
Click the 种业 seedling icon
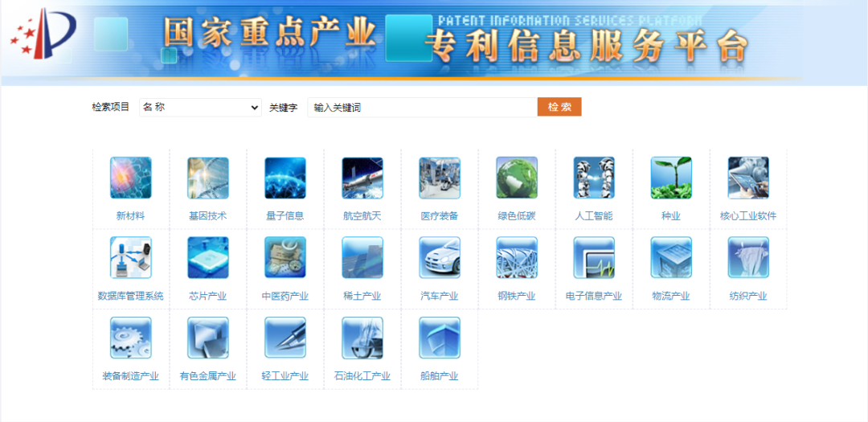[670, 178]
